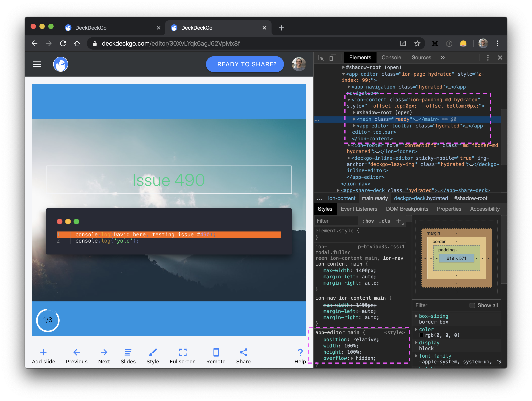Enter Fullscreen mode in the editor toolbar
532x401 pixels.
pos(183,352)
